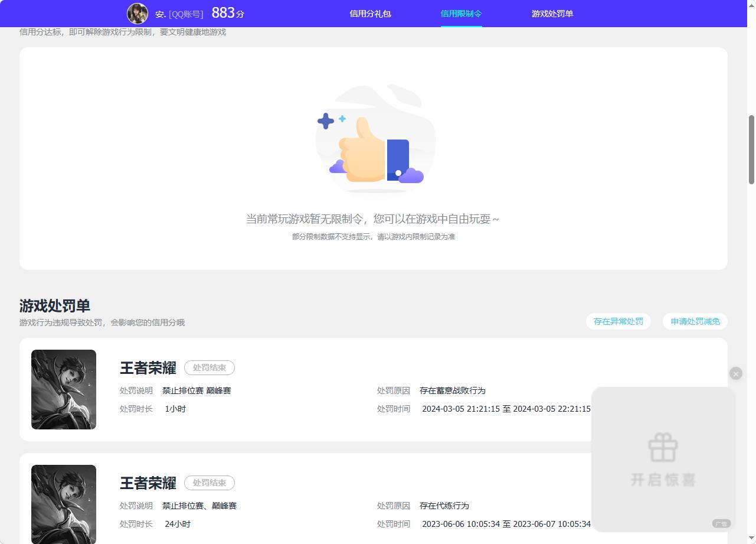Open thumbnail of the 代练行为 penalty card
This screenshot has height=544, width=756.
64,504
